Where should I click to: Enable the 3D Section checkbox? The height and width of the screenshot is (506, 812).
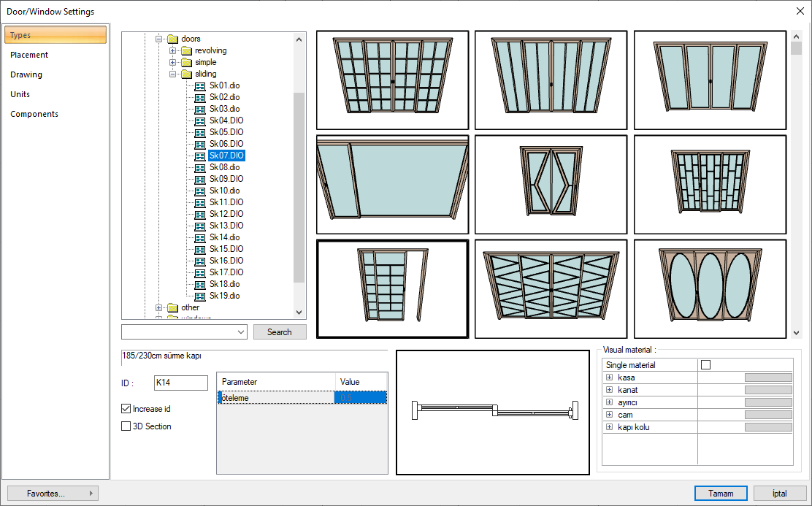(126, 426)
